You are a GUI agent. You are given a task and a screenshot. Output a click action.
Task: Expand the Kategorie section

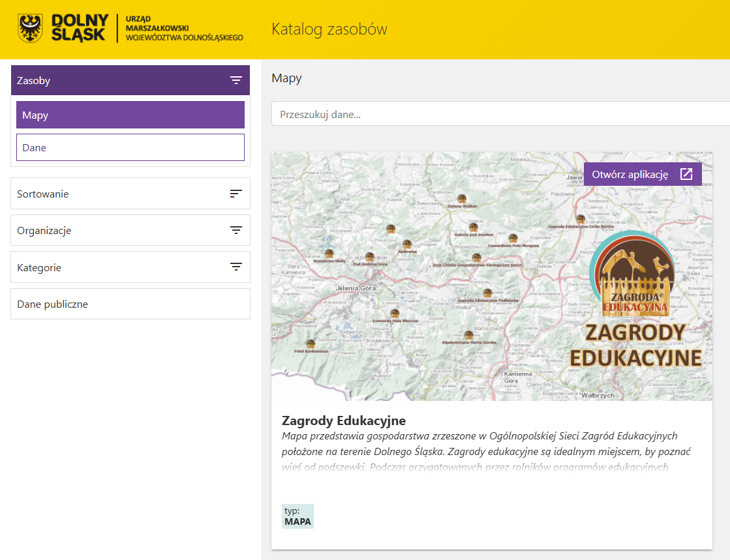pyautogui.click(x=130, y=267)
